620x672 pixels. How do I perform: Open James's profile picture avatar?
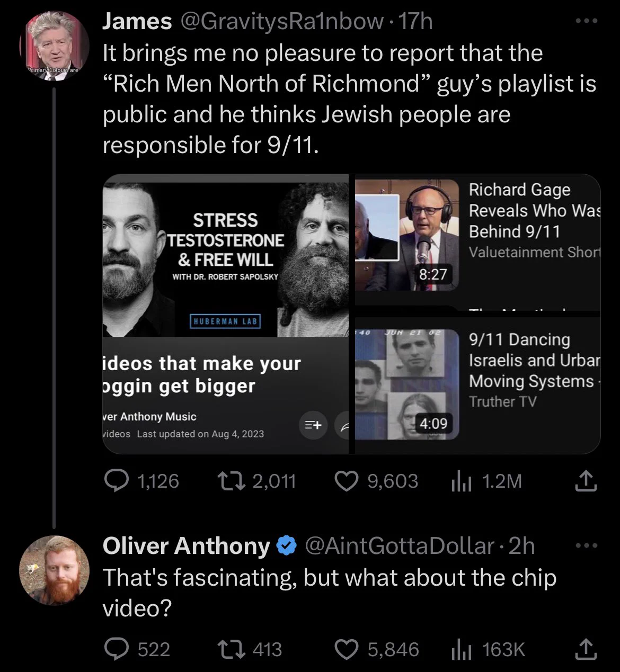pyautogui.click(x=54, y=46)
